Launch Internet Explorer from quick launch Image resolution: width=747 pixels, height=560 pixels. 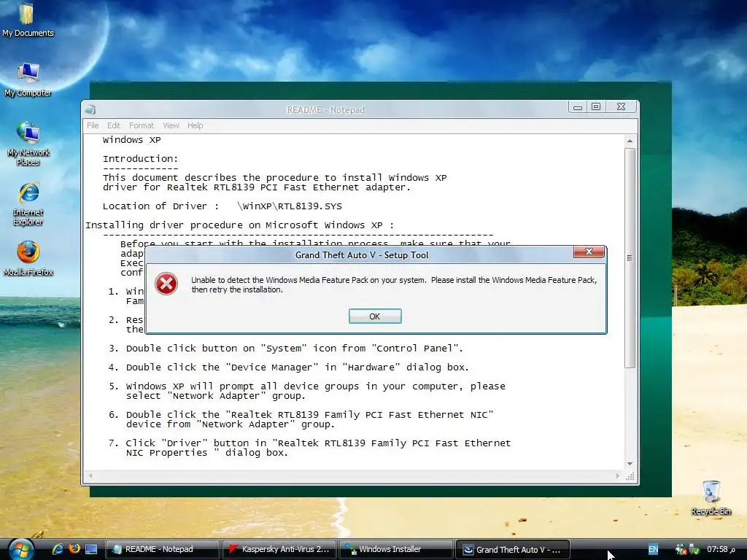tap(58, 549)
